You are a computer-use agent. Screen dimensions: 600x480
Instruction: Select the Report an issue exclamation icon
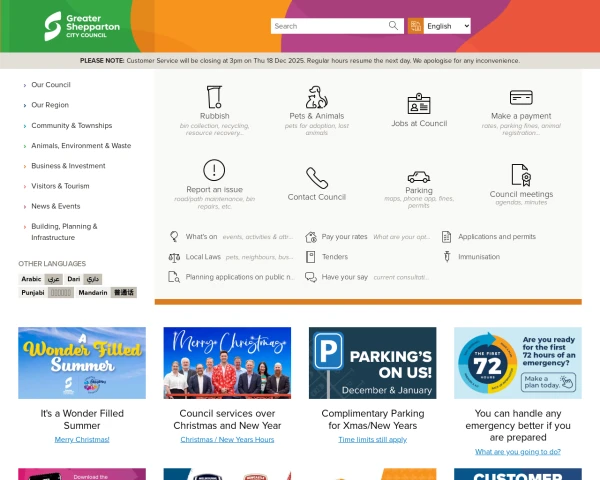coord(214,170)
